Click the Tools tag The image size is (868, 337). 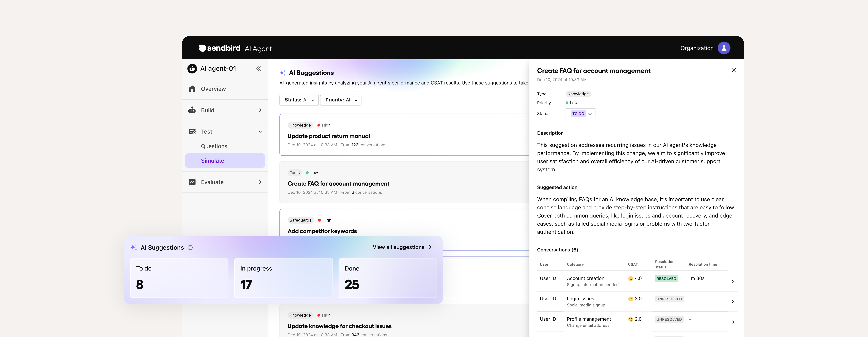[x=294, y=173]
